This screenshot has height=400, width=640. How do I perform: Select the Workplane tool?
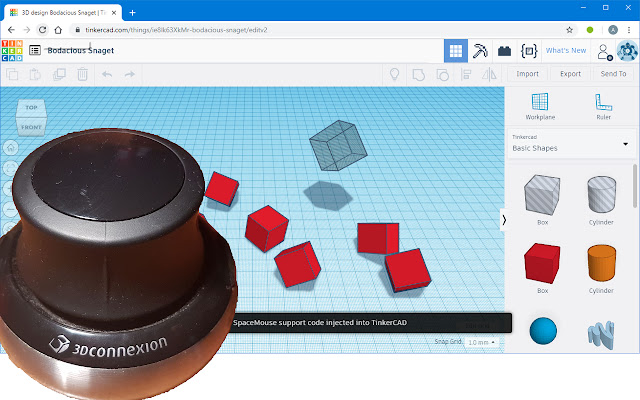(540, 106)
